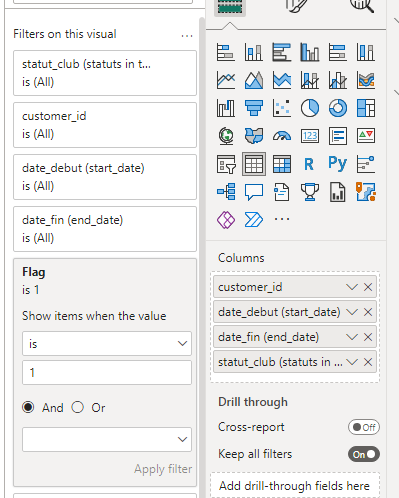The image size is (399, 498).
Task: Select the Funnel visual
Action: tap(254, 108)
